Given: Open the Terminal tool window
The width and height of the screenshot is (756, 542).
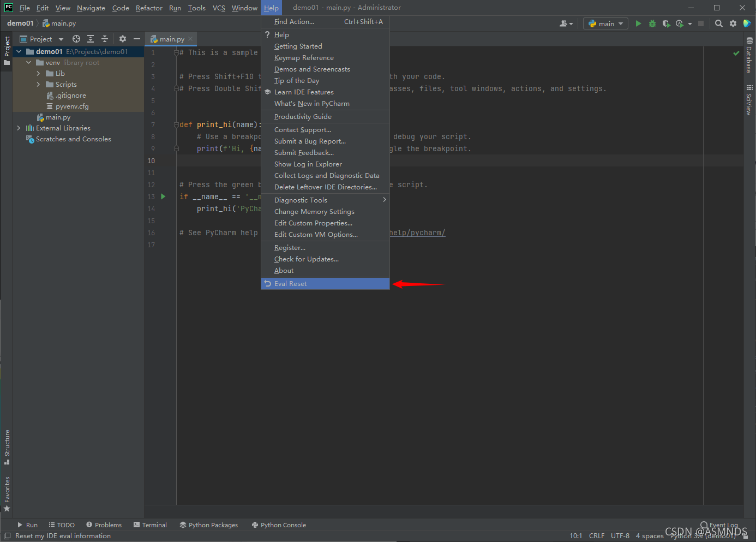Looking at the screenshot, I should click(x=150, y=525).
